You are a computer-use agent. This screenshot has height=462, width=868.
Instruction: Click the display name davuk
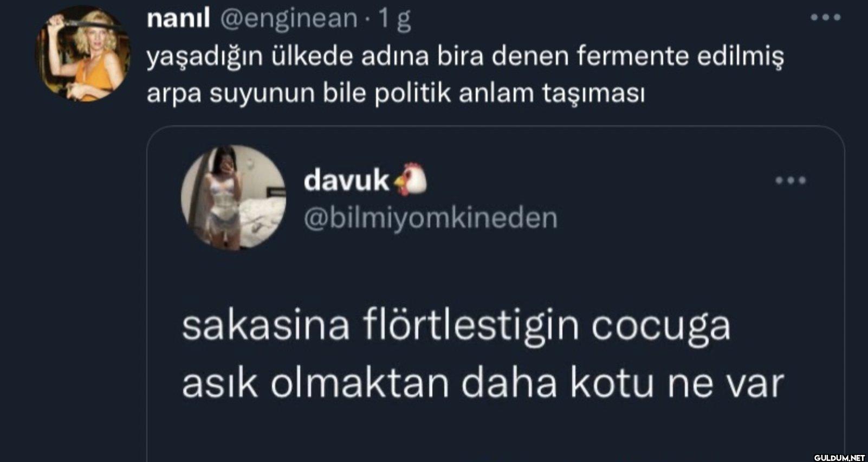pyautogui.click(x=346, y=181)
